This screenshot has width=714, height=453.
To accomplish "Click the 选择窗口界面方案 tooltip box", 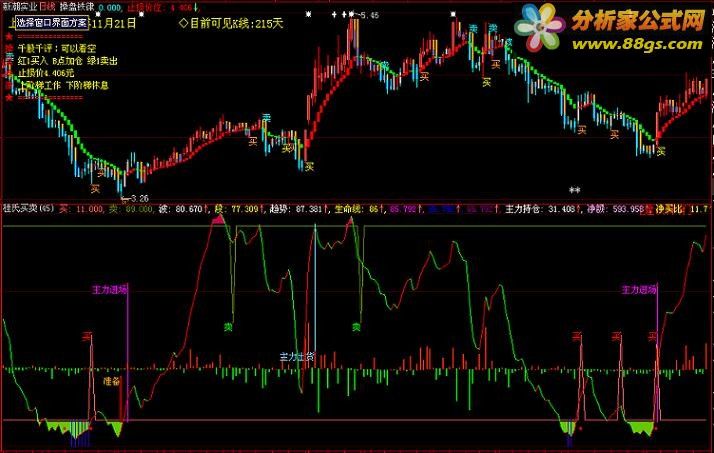I will [x=51, y=22].
